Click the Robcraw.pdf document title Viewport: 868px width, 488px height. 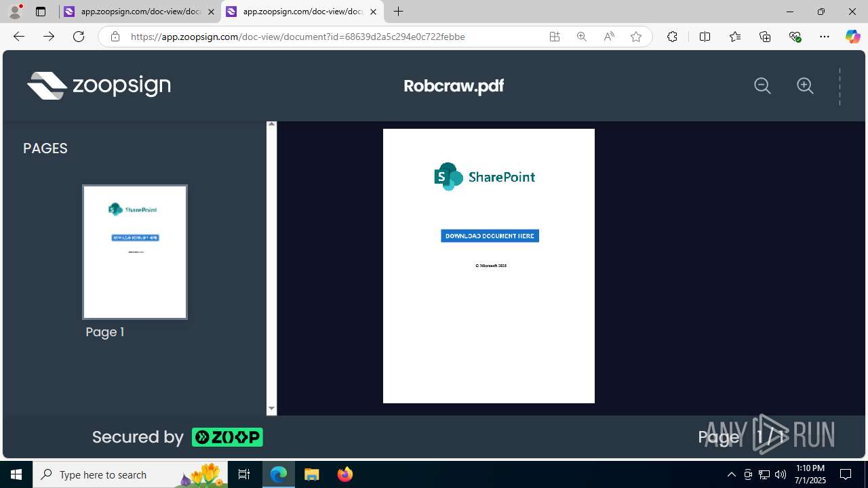tap(454, 86)
